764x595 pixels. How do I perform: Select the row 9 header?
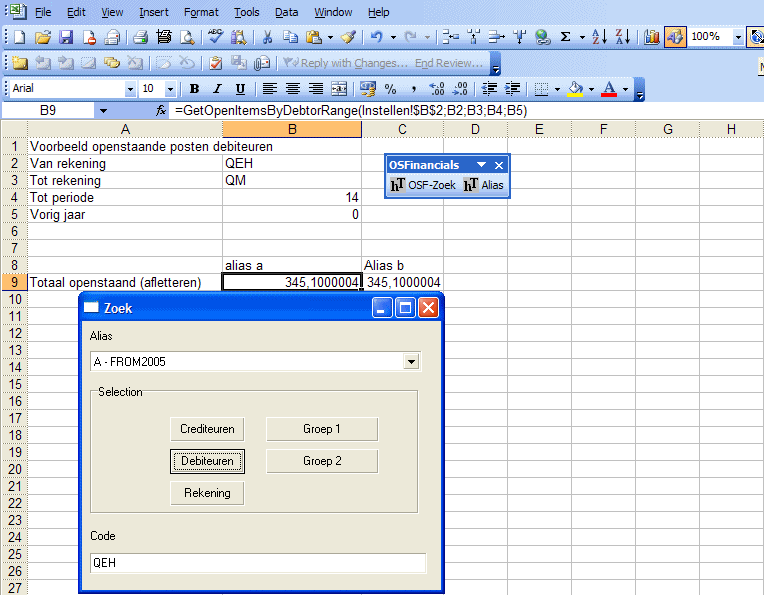point(14,283)
